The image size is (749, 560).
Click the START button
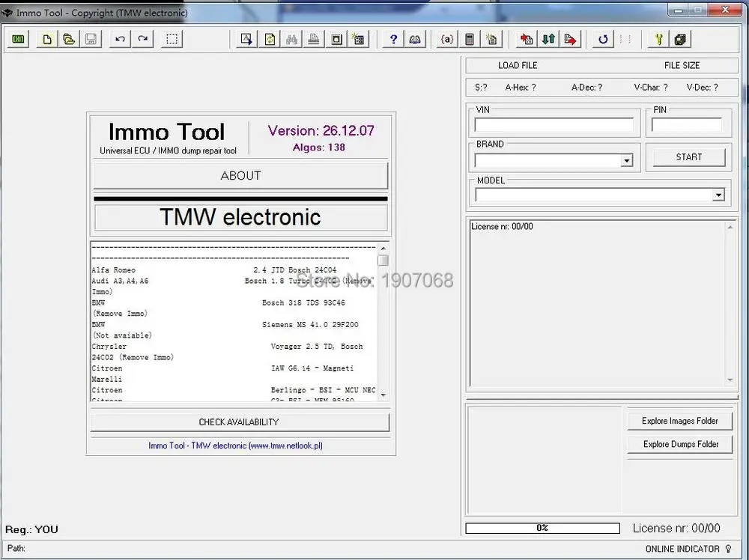[x=689, y=157]
